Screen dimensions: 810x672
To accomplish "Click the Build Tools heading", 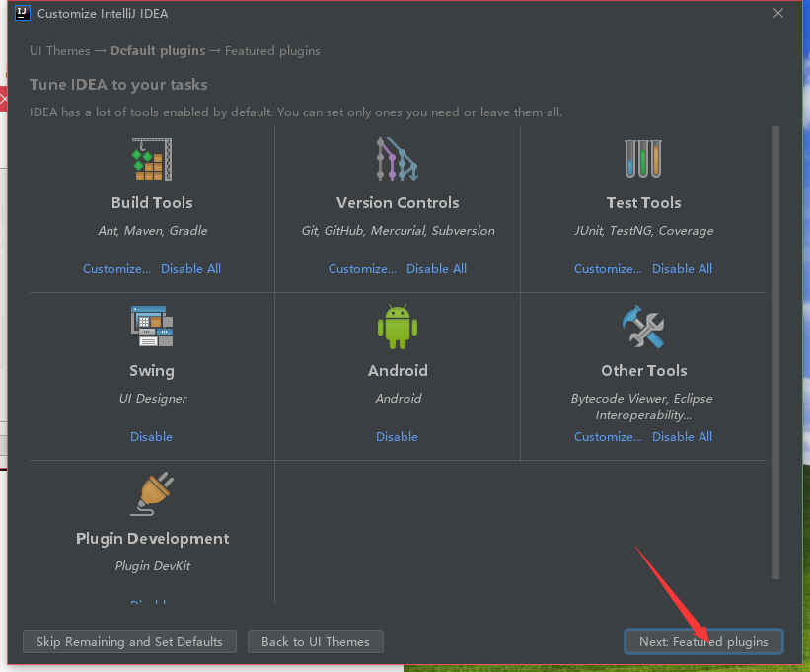I will tap(152, 203).
